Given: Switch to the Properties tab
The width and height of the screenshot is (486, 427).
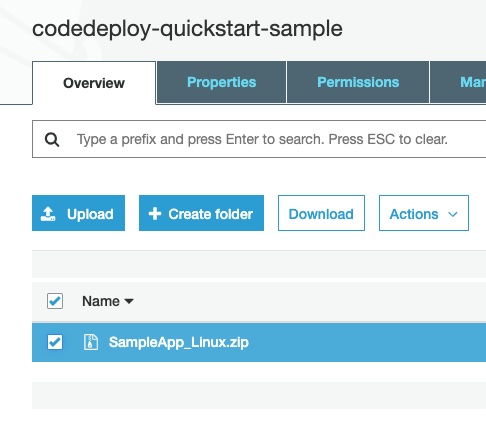Looking at the screenshot, I should point(221,82).
